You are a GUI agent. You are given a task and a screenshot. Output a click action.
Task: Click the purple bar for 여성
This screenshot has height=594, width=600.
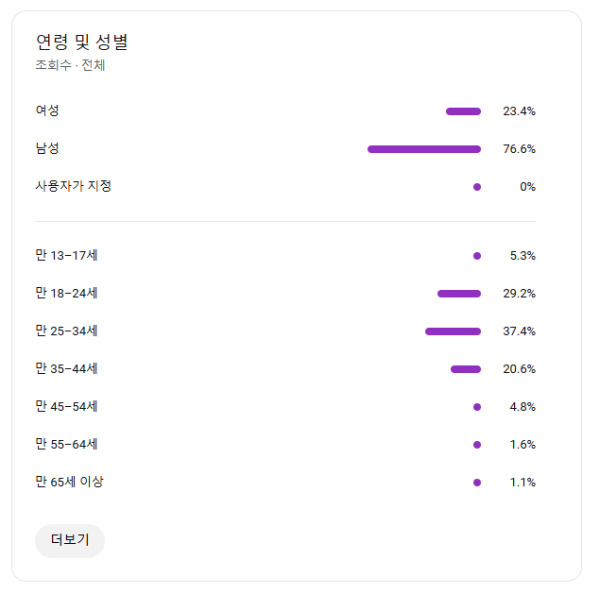[463, 111]
